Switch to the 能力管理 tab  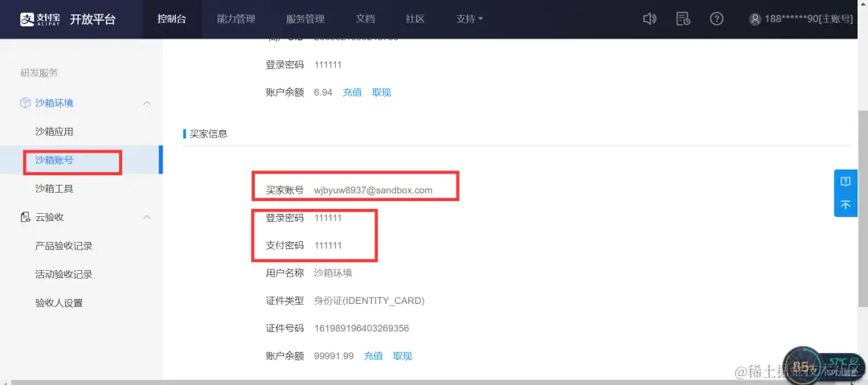pos(235,18)
